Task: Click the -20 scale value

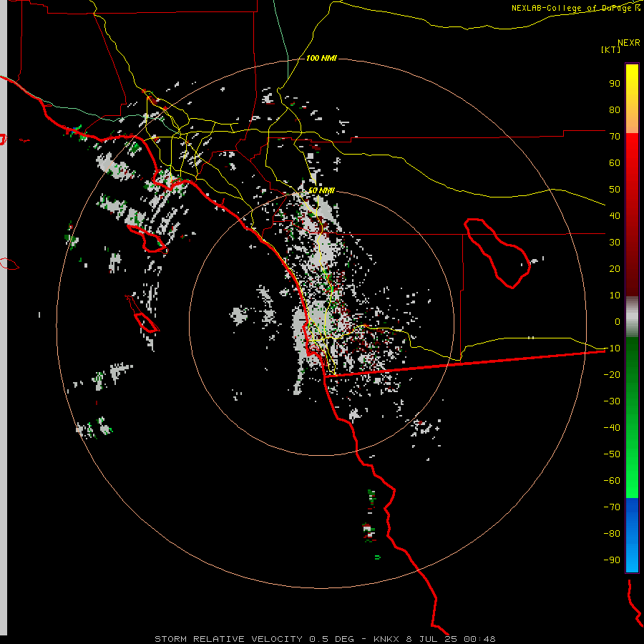Action: pyautogui.click(x=612, y=374)
